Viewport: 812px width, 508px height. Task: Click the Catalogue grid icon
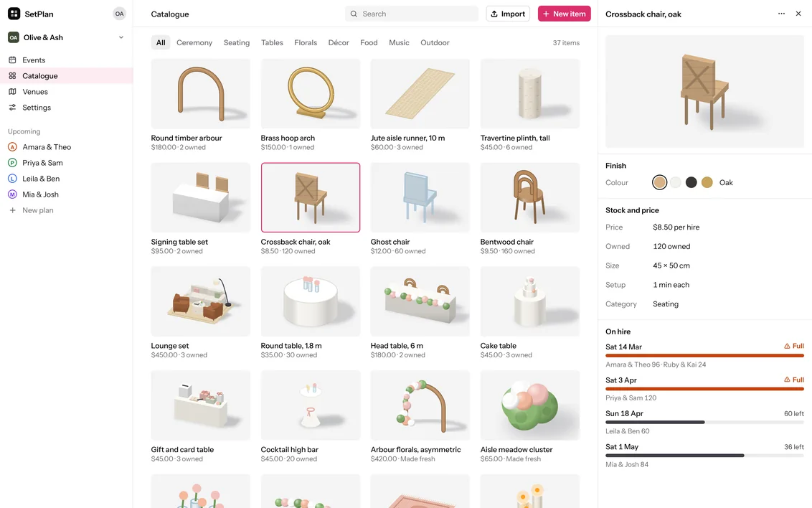point(12,75)
